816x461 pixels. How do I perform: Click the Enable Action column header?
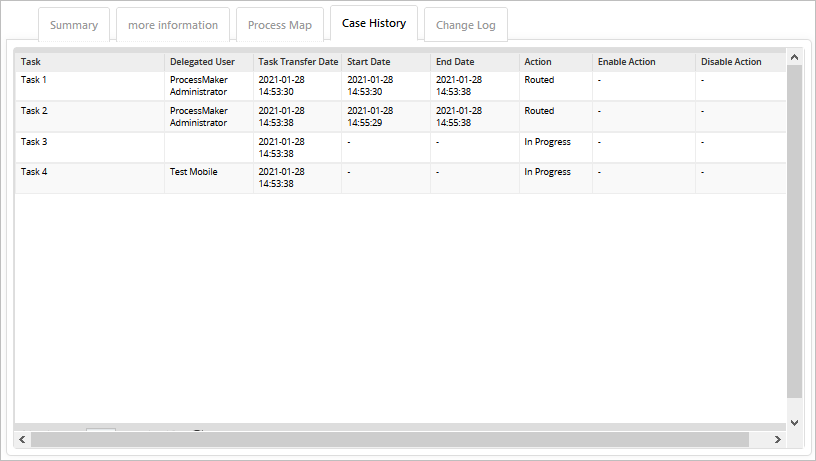[x=643, y=62]
